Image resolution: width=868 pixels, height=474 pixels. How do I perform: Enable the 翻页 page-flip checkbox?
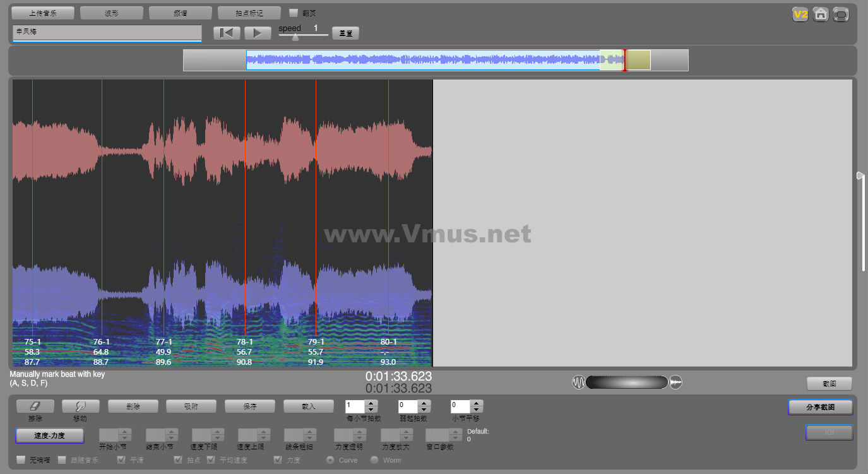click(294, 13)
